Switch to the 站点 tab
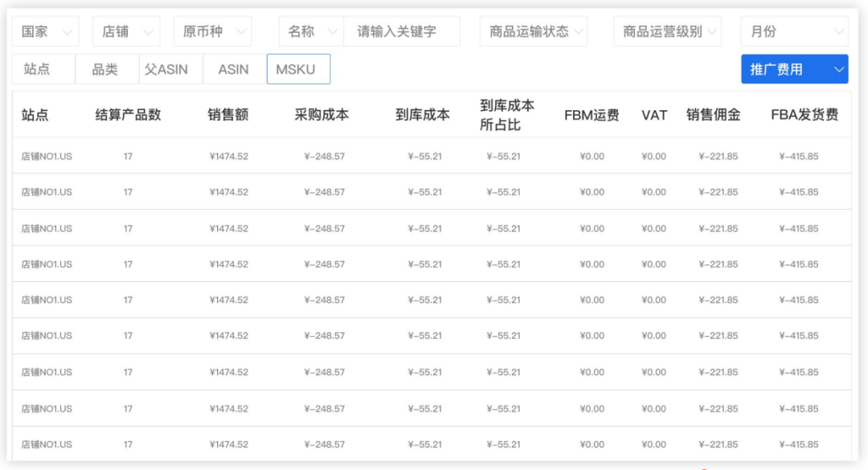This screenshot has height=470, width=868. coord(37,69)
